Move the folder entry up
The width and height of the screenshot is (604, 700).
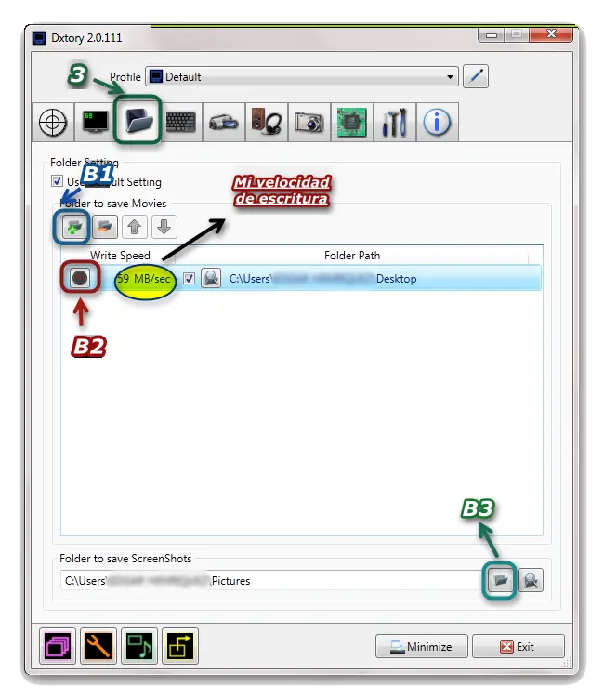click(x=134, y=227)
